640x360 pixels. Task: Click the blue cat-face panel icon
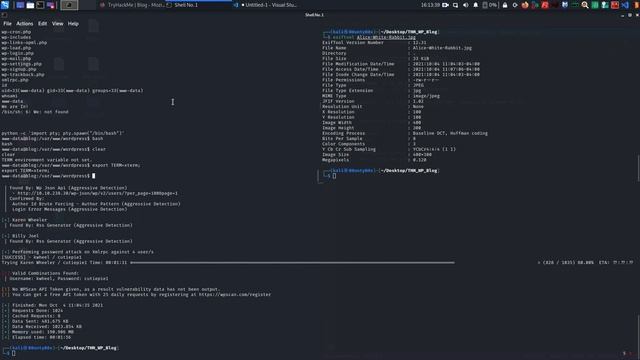565,5
